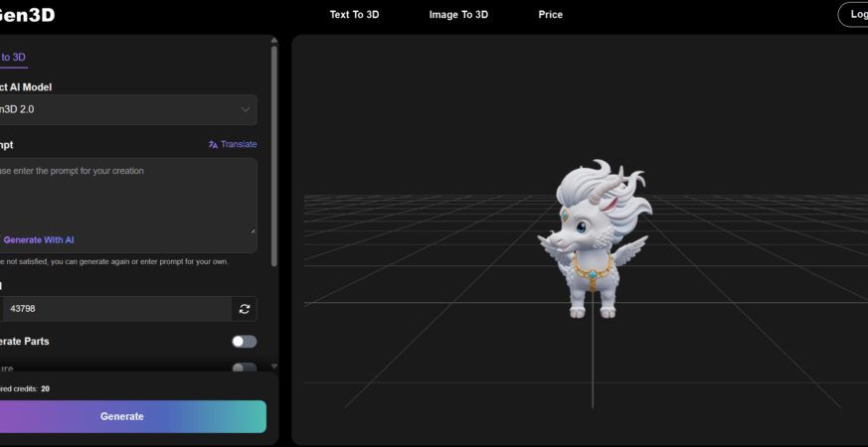This screenshot has height=447, width=868.
Task: Select the active 'to 3D' panel tab
Action: [13, 57]
